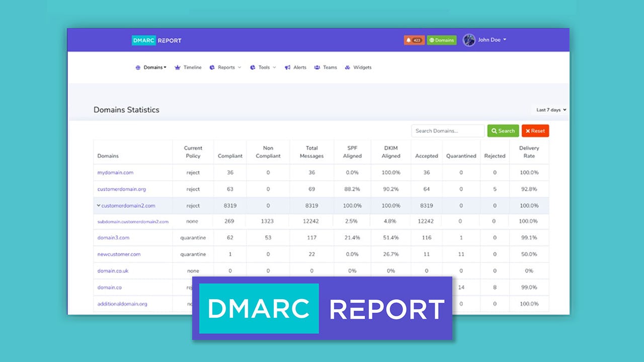Click the green Search button

[503, 131]
